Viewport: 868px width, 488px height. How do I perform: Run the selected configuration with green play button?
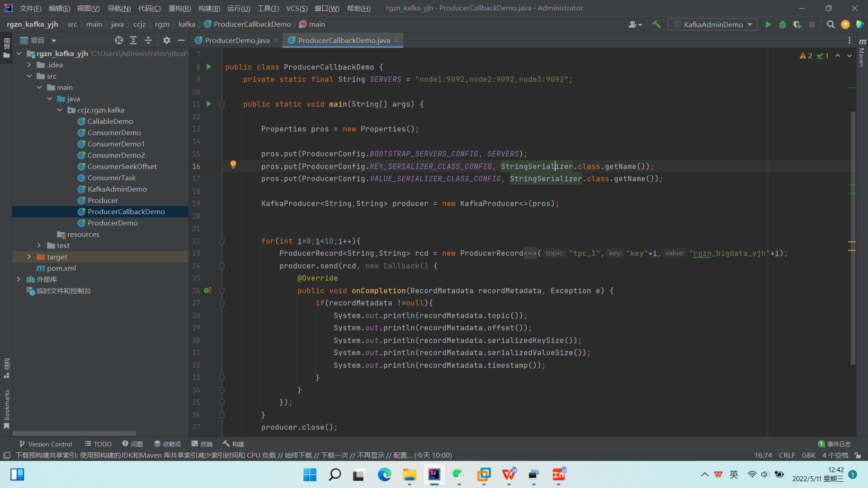pos(768,24)
